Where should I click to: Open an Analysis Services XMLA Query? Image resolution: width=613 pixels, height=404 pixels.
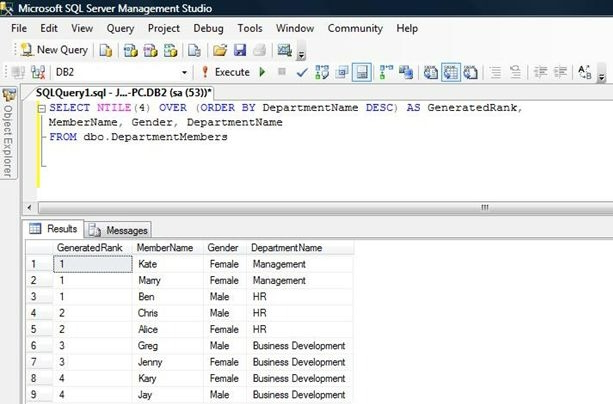[x=170, y=50]
